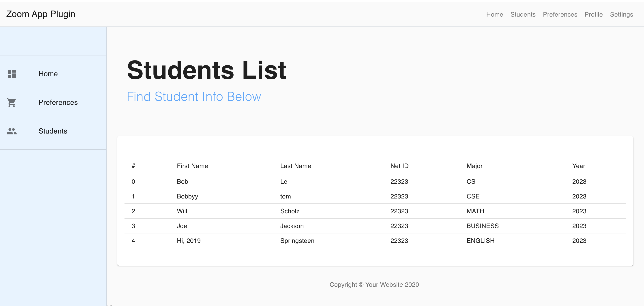The height and width of the screenshot is (306, 644).
Task: Open the Profile link in top bar
Action: click(593, 15)
